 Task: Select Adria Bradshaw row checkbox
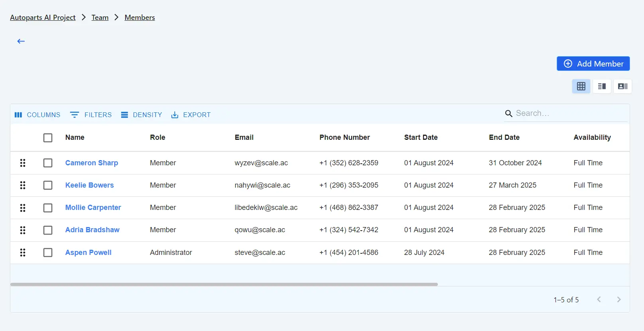[x=48, y=230]
